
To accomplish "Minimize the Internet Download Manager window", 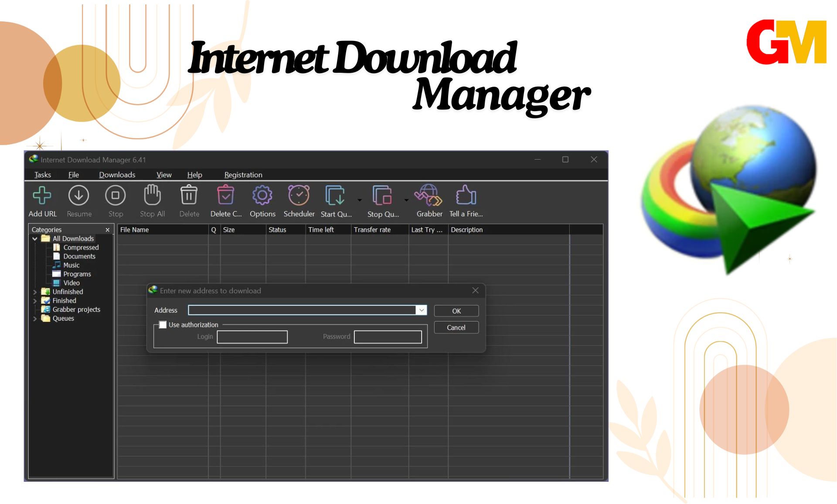I will (x=538, y=159).
